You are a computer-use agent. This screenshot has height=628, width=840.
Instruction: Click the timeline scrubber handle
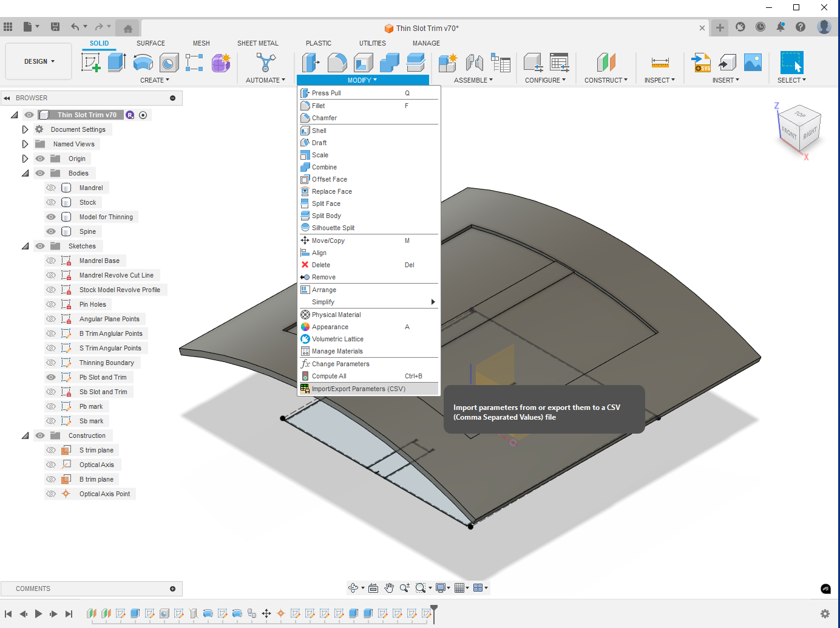pyautogui.click(x=433, y=607)
